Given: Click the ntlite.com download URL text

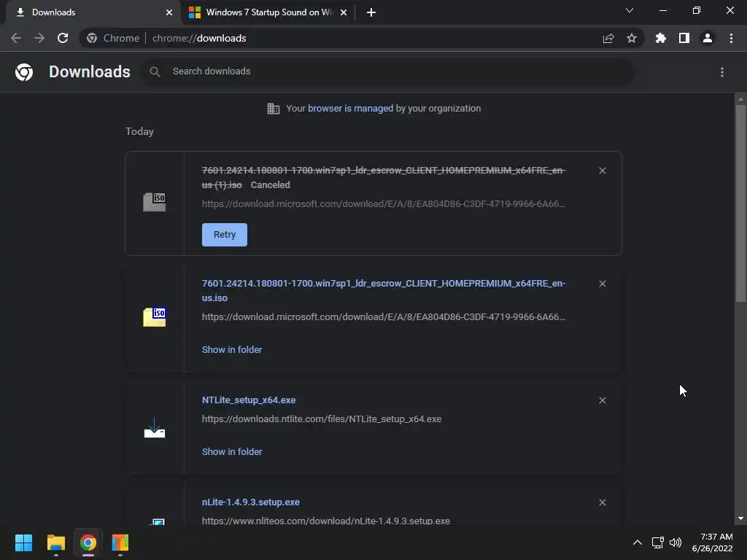Looking at the screenshot, I should point(322,419).
